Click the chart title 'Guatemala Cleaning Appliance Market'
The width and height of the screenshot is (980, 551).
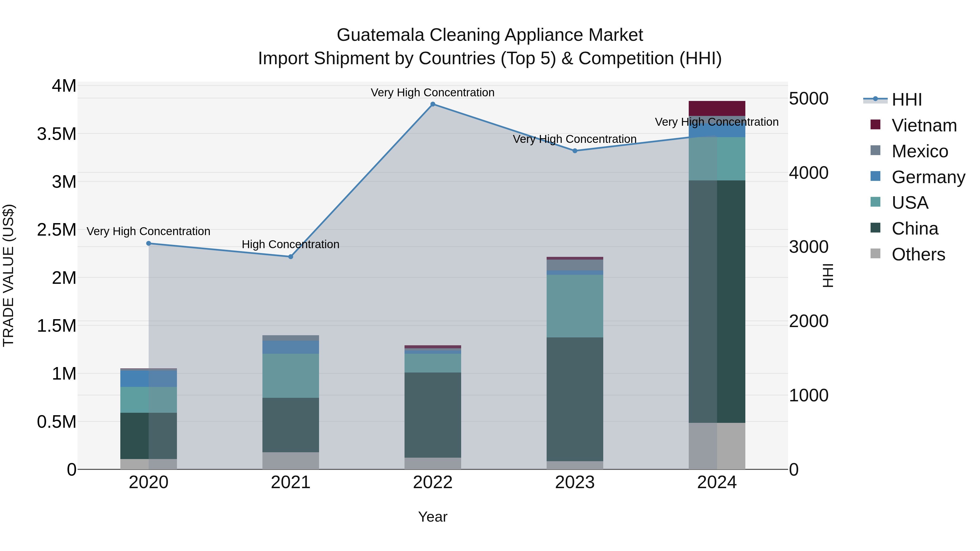click(490, 35)
